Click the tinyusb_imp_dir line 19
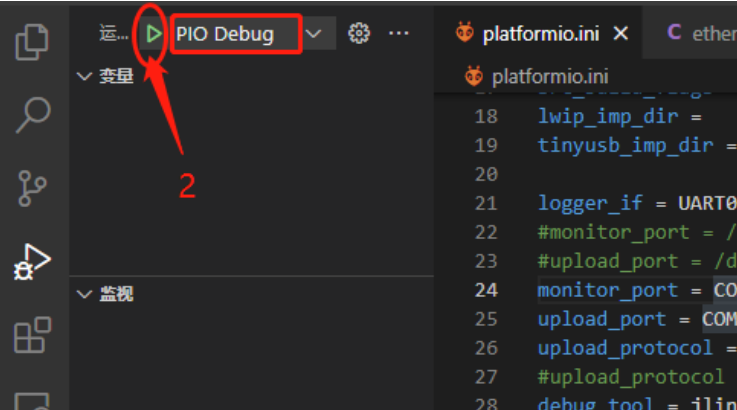737x410 pixels. pos(637,145)
